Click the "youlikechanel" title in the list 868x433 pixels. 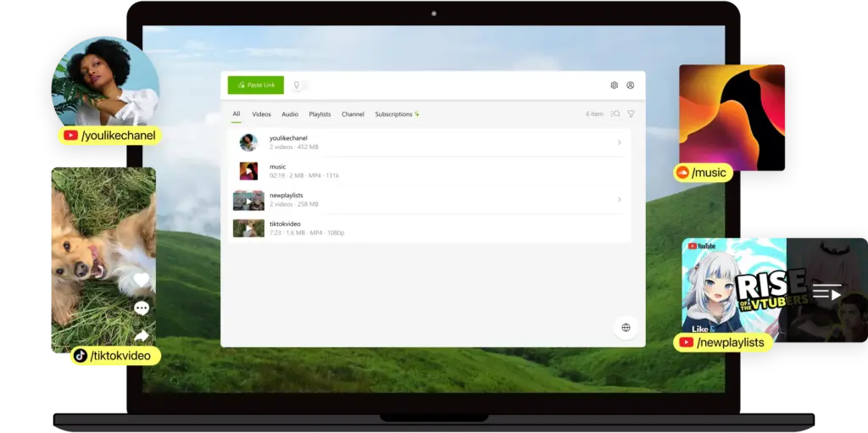288,138
